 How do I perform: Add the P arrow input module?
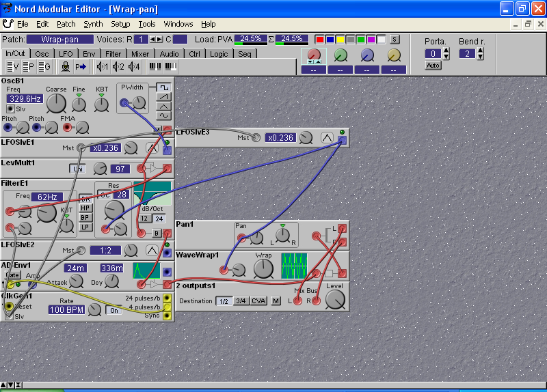pos(81,66)
